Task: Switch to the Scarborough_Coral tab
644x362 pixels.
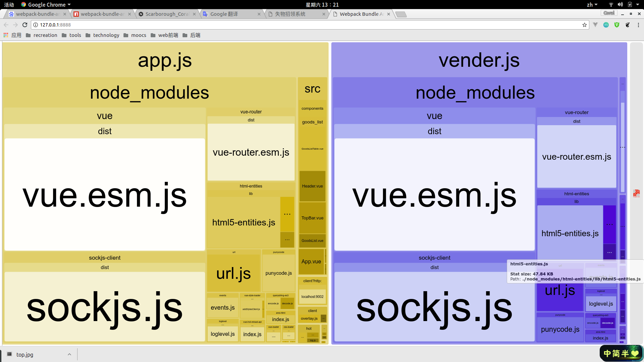Action: click(167, 14)
